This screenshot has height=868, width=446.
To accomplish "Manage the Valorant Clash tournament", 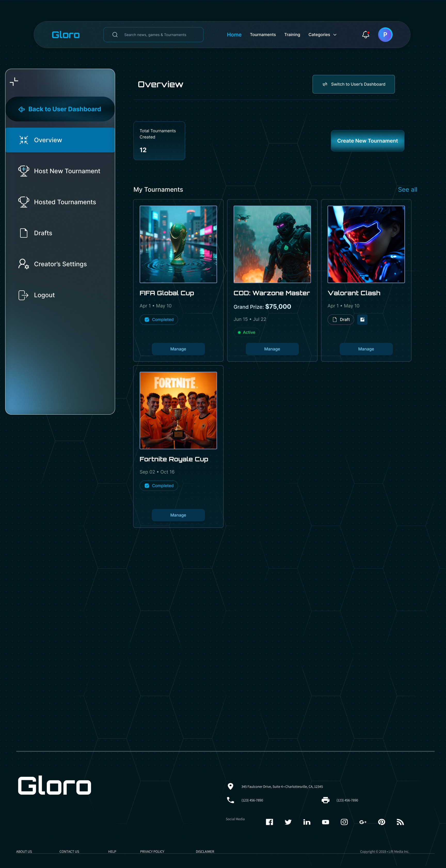I will (366, 349).
